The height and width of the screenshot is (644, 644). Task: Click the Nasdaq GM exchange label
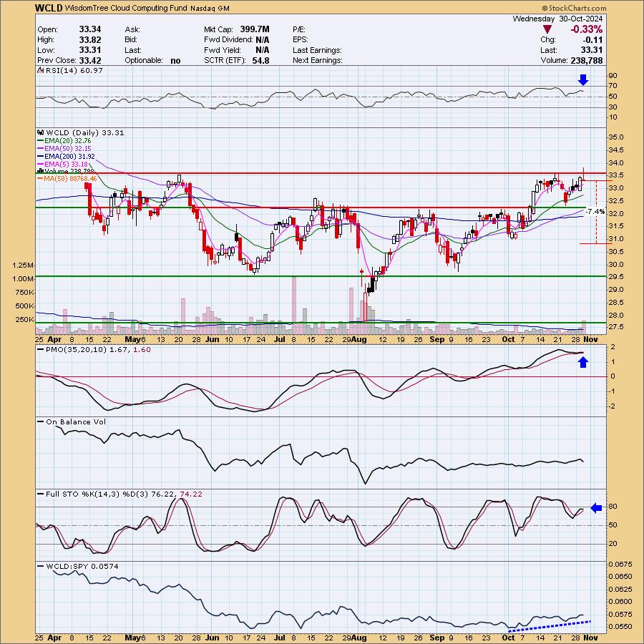pos(210,8)
